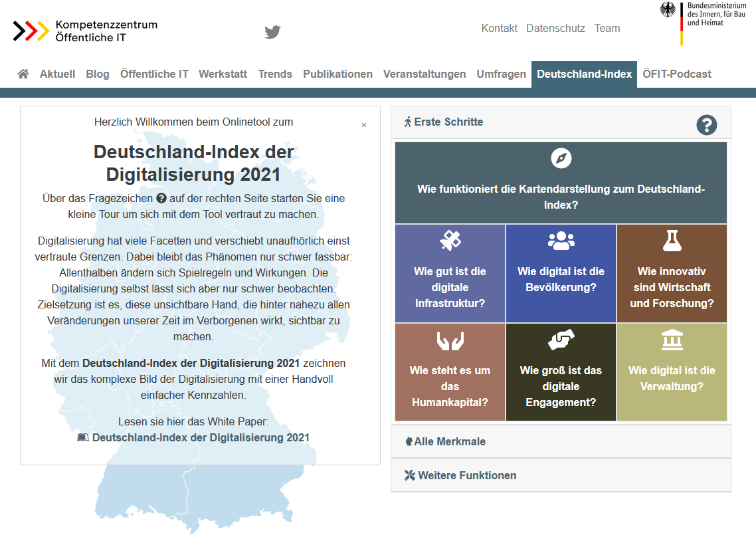Click the people group icon for Bevölkerung

click(x=561, y=240)
